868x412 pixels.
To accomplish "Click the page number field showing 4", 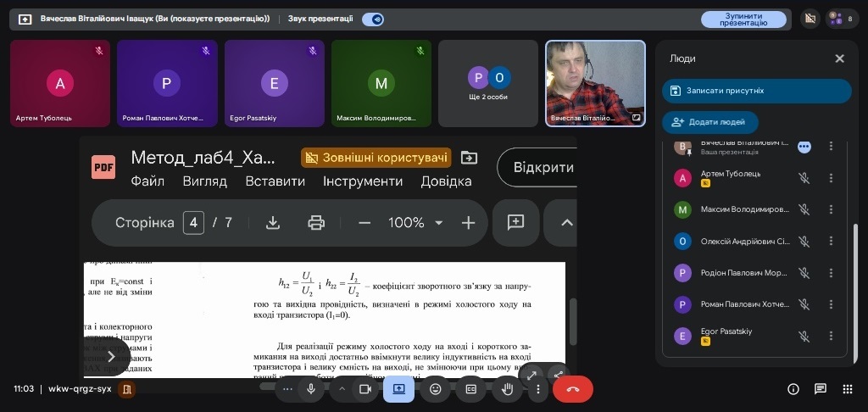I will click(193, 223).
